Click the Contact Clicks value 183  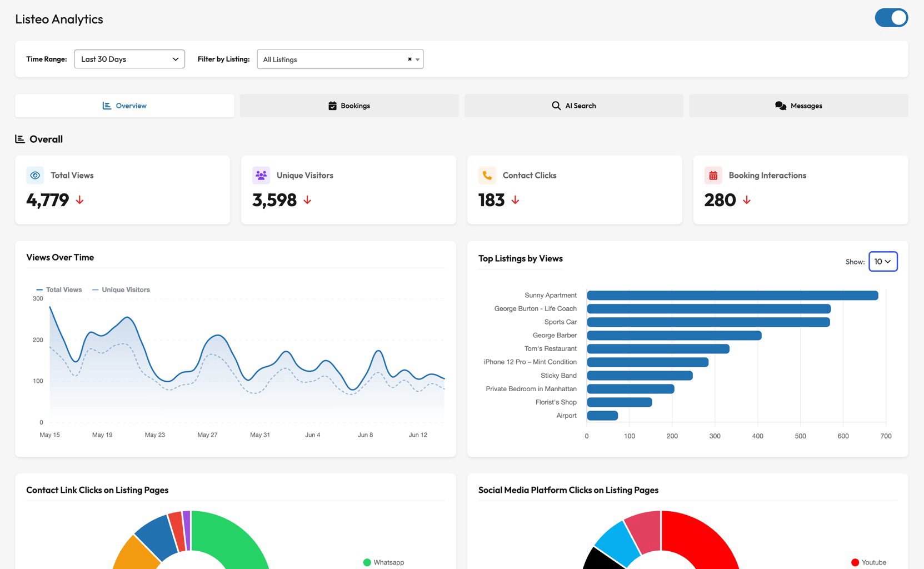pos(492,200)
